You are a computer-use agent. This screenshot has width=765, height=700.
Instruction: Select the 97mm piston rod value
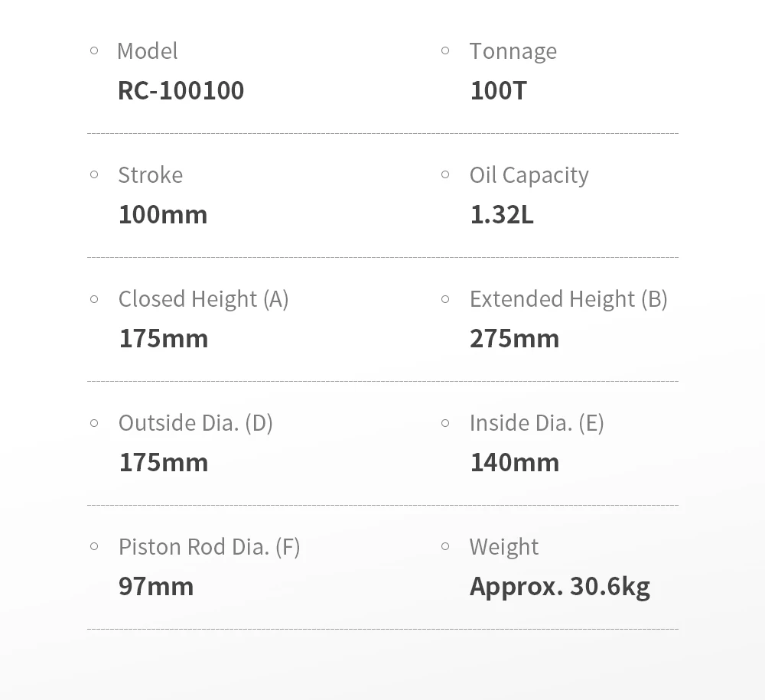pyautogui.click(x=156, y=586)
